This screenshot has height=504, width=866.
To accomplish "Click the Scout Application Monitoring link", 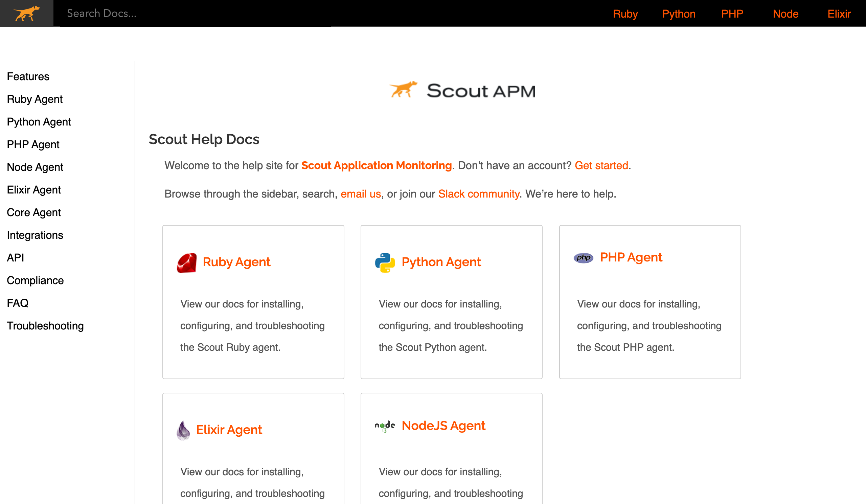I will (377, 166).
